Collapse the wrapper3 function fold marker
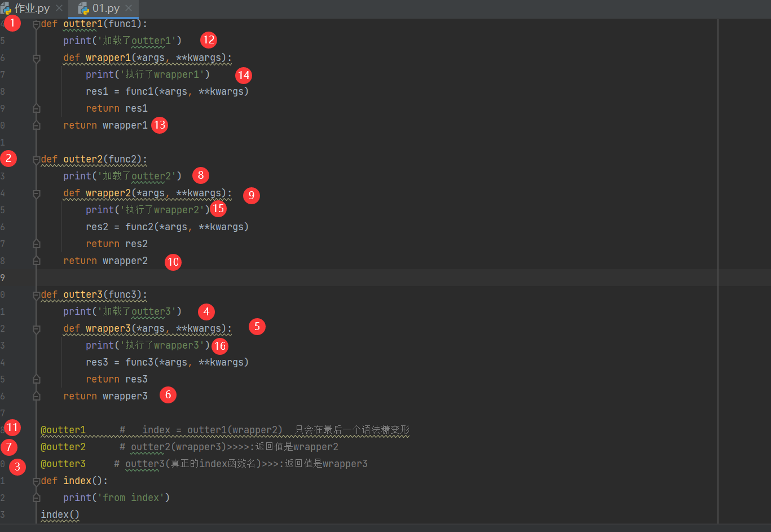 37,329
